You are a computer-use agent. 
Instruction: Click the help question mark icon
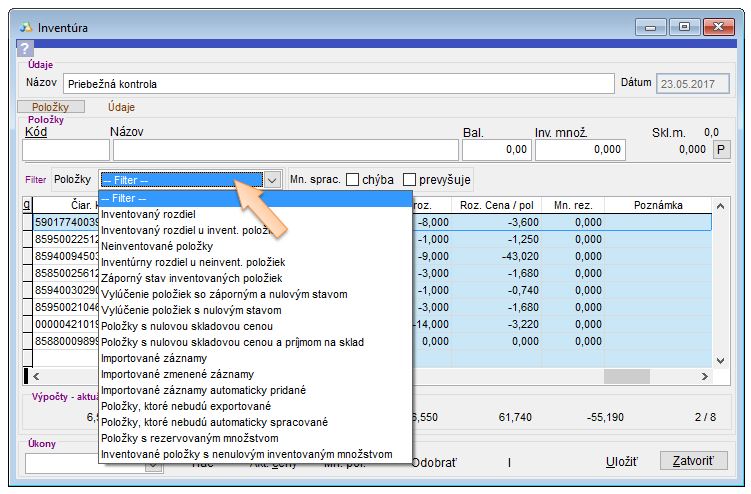point(25,50)
